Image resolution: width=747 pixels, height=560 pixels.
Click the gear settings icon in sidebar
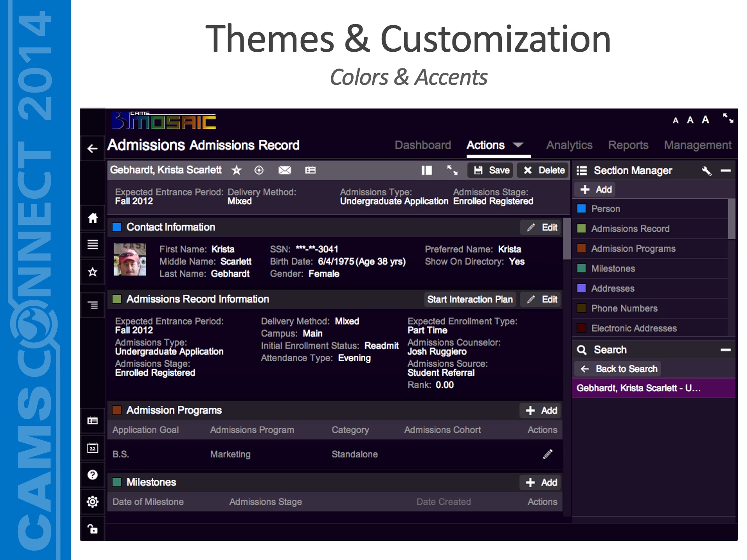[93, 502]
